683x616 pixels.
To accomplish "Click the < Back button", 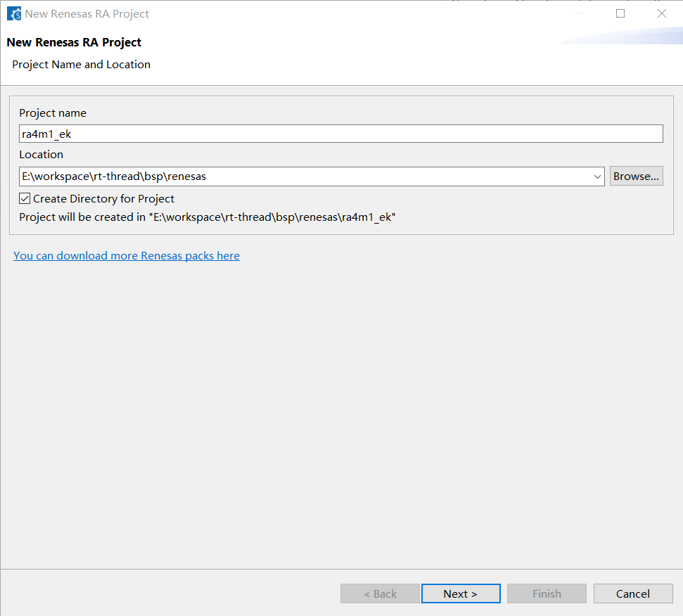I will (380, 594).
